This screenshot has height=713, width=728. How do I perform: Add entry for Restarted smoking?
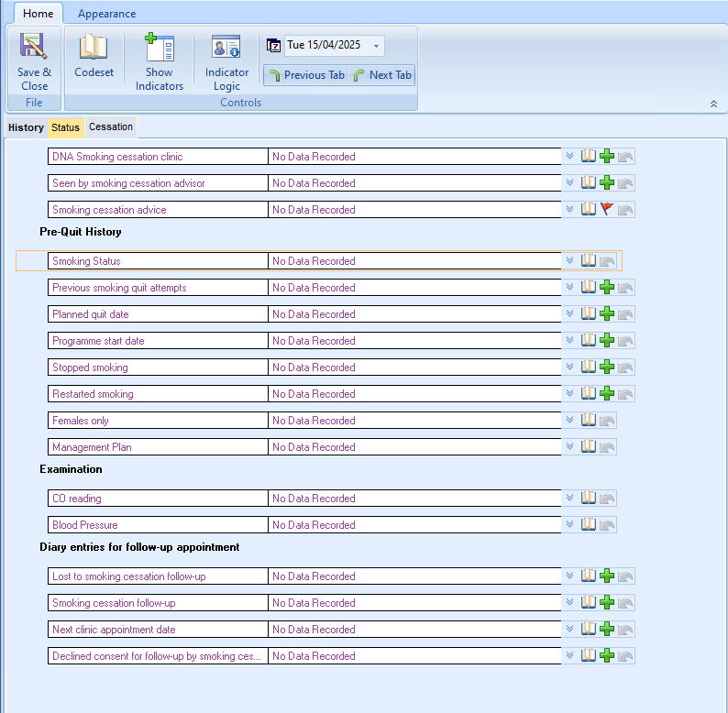point(607,393)
